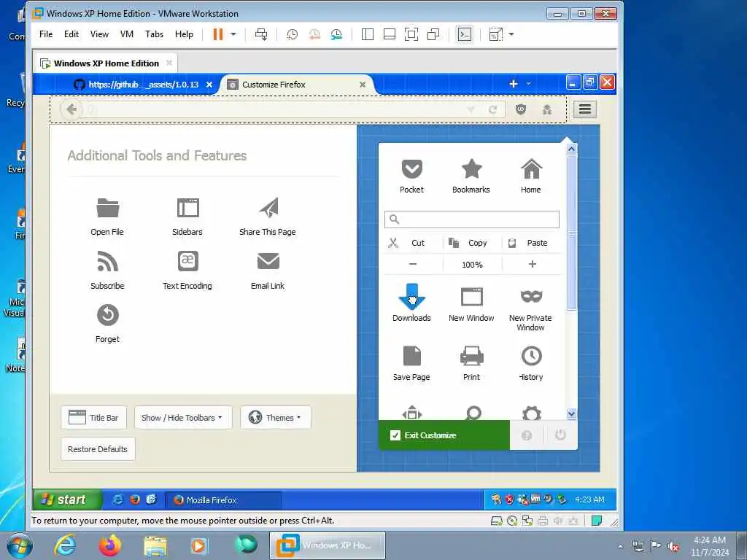The height and width of the screenshot is (560, 747).
Task: Open the VMware Help menu
Action: tap(184, 34)
